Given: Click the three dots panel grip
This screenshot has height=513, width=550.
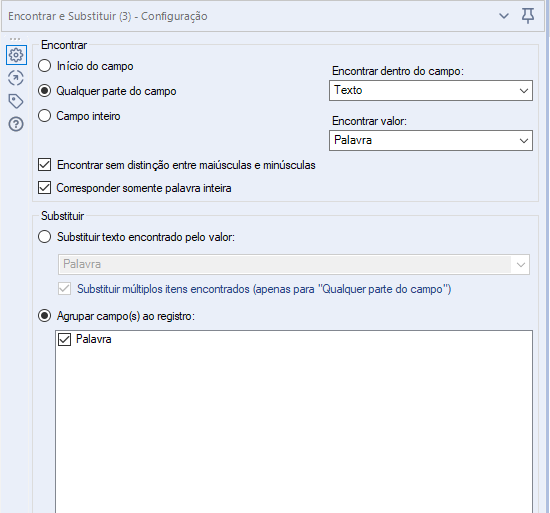Looking at the screenshot, I should coord(15,39).
